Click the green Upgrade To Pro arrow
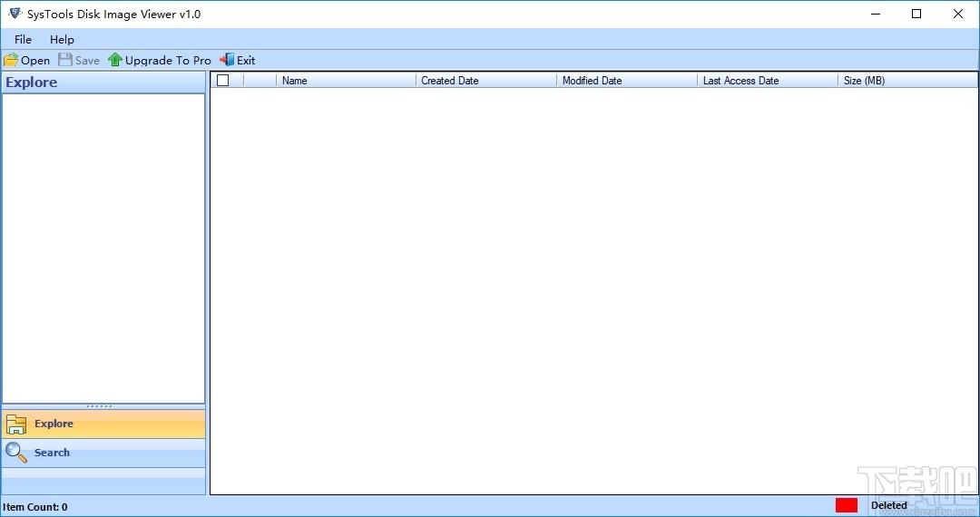Viewport: 980px width, 517px height. pyautogui.click(x=115, y=60)
